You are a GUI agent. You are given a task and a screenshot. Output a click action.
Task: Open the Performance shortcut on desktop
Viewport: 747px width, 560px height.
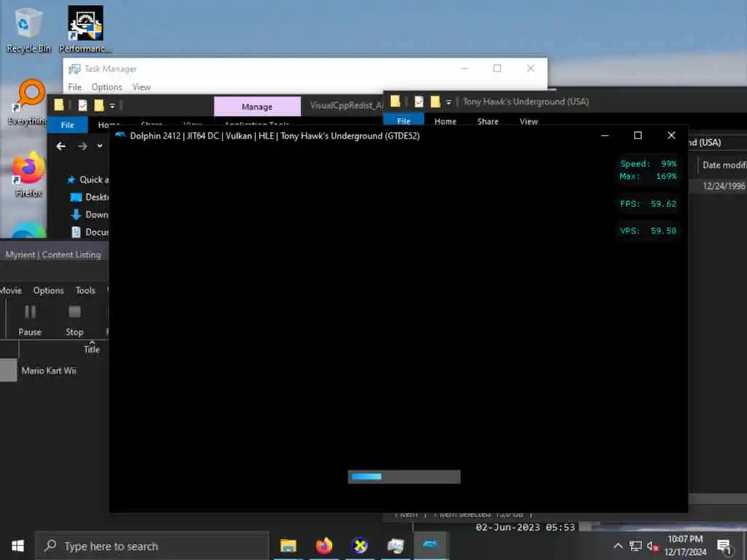click(85, 29)
